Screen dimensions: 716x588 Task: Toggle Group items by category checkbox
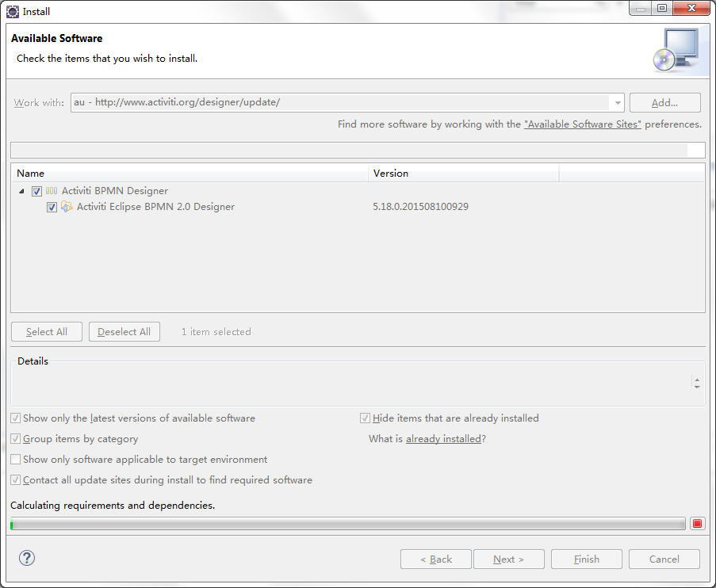[16, 439]
